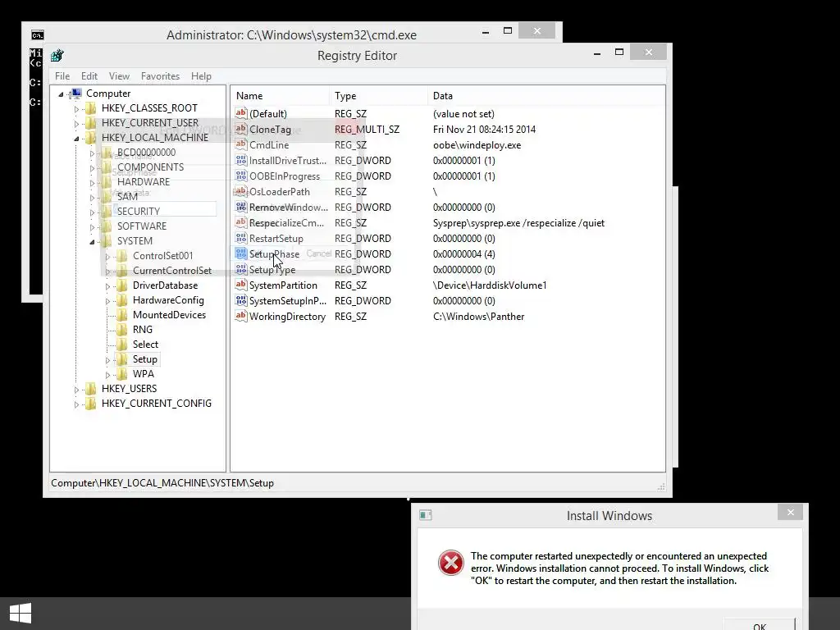Open the Help menu
This screenshot has height=630, width=840.
tap(202, 76)
